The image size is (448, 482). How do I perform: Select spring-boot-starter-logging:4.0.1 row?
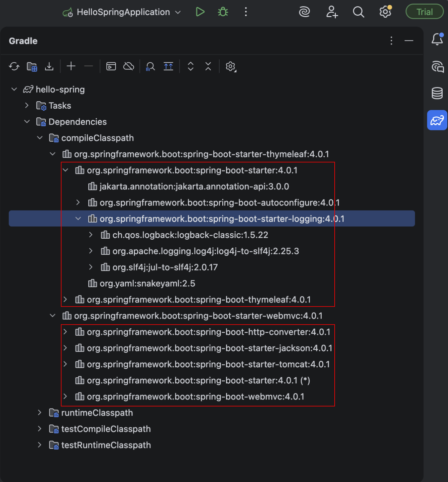pyautogui.click(x=212, y=218)
